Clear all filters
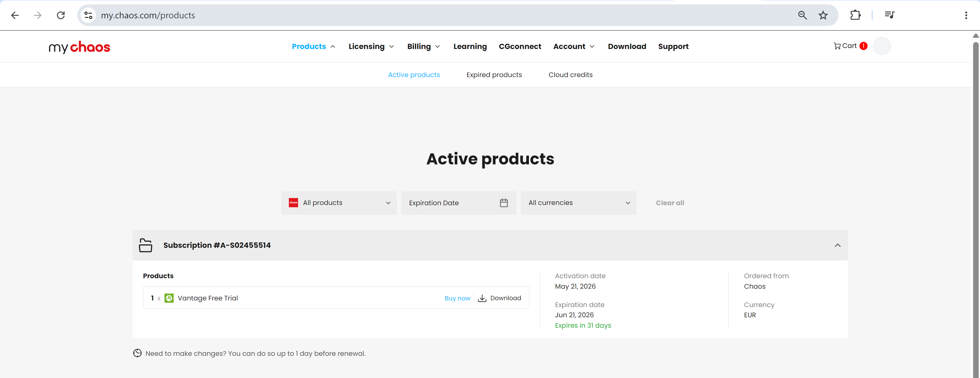The image size is (980, 378). (670, 203)
